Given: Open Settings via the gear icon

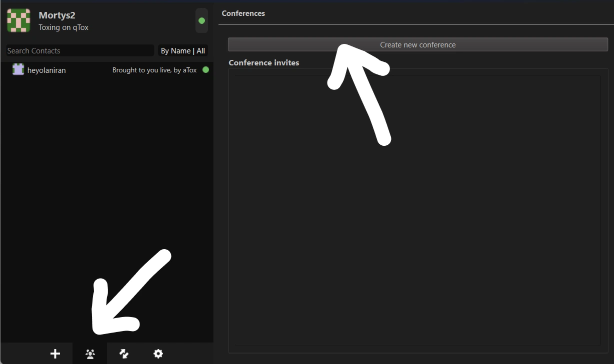Looking at the screenshot, I should 158,354.
